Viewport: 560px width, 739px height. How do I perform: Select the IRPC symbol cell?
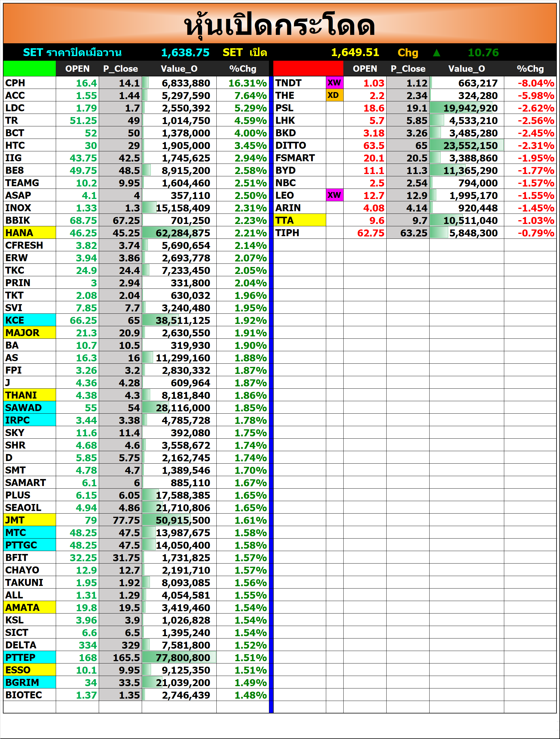point(29,420)
